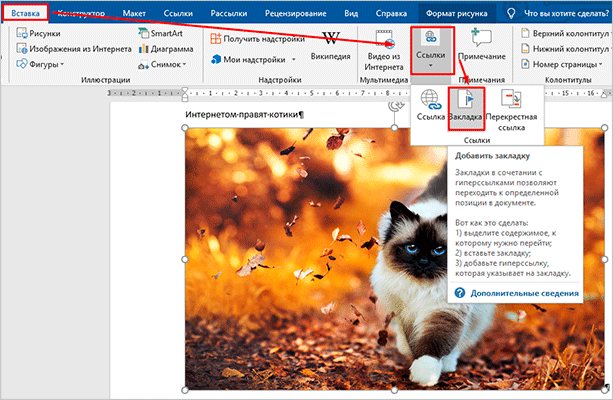
Task: Open the Вид tab
Action: [351, 13]
